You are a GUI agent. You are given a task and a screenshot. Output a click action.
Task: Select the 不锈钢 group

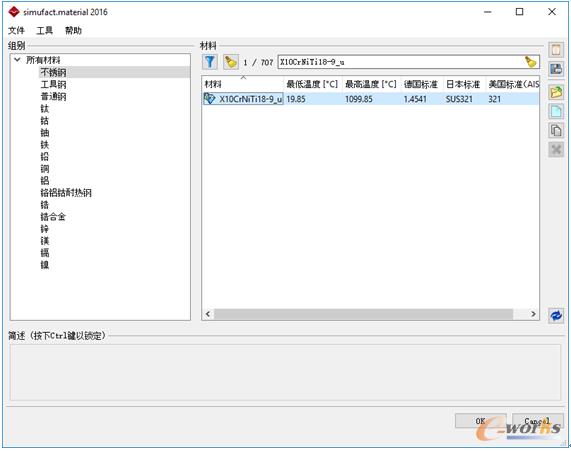pos(53,72)
